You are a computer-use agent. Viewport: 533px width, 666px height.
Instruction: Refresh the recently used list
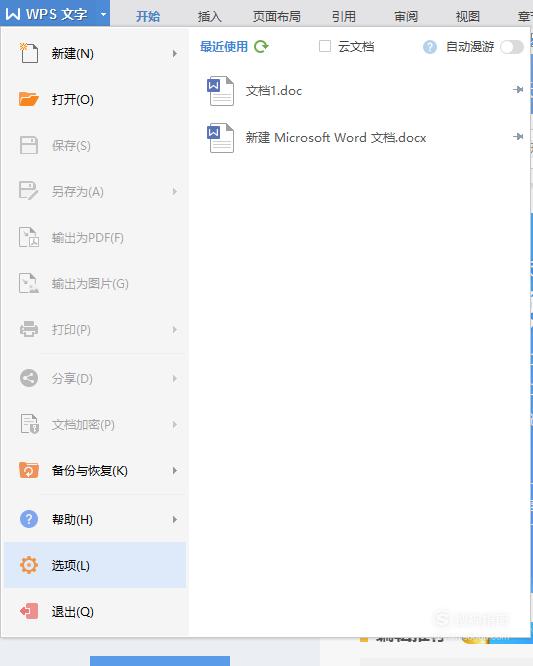coord(261,46)
